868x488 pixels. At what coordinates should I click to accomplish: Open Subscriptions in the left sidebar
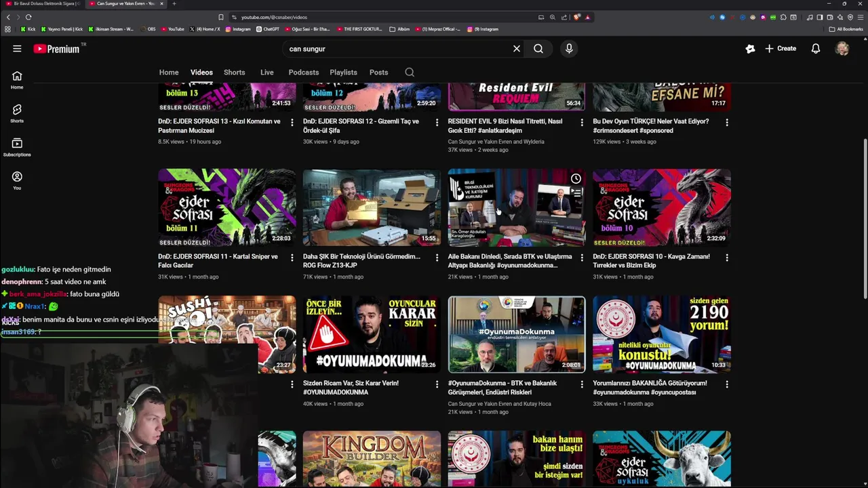[17, 147]
